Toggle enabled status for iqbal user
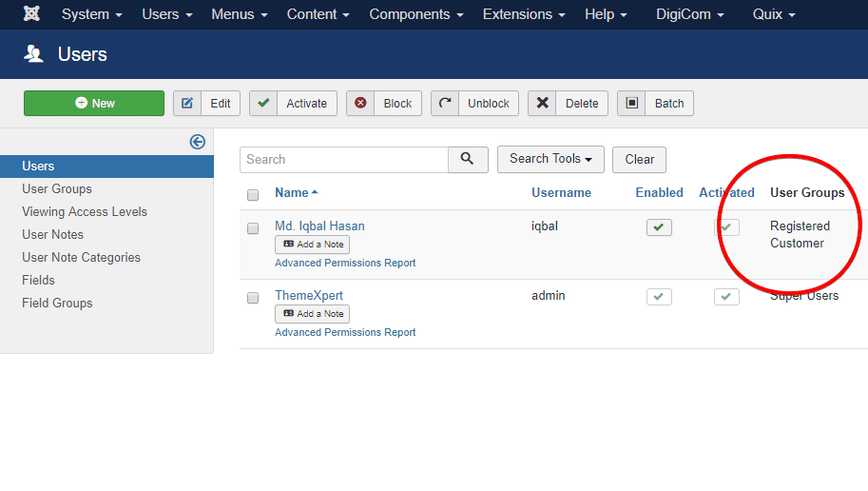Viewport: 868px width, 491px height. pyautogui.click(x=659, y=227)
